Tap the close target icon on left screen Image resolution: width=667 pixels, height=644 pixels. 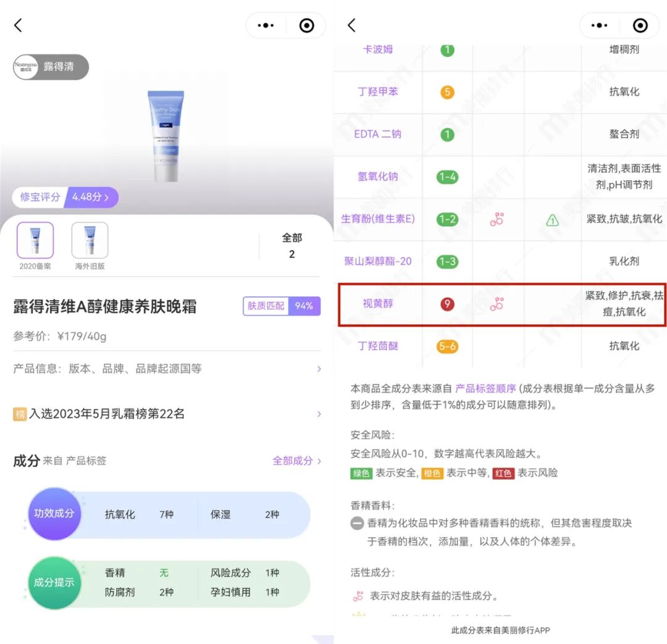pos(307,25)
